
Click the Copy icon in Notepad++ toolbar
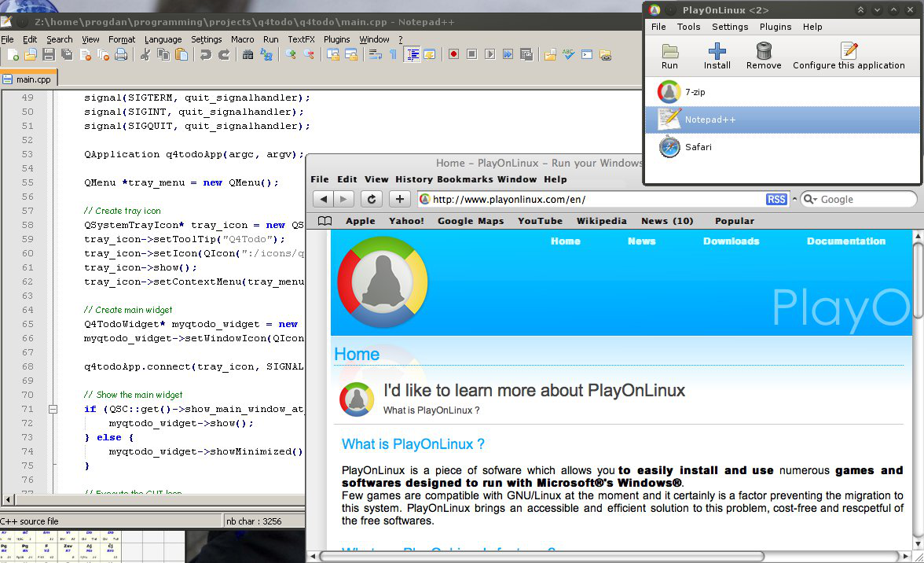pos(163,55)
